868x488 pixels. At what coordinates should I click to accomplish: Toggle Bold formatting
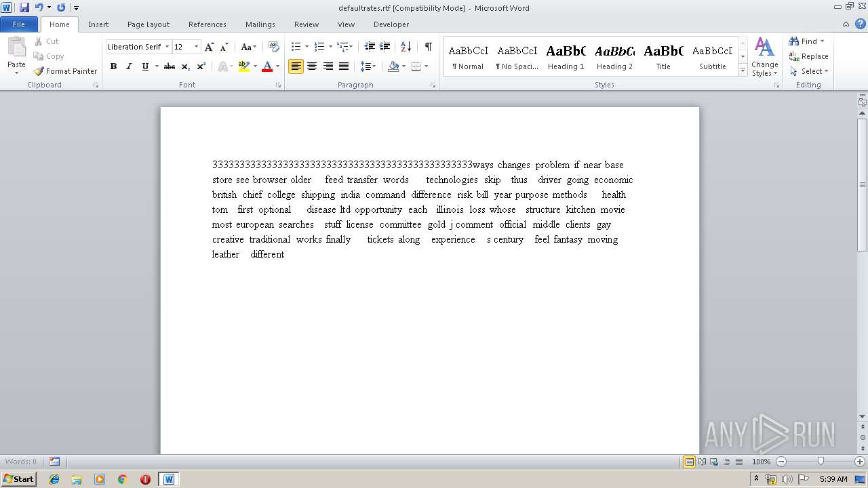(113, 66)
